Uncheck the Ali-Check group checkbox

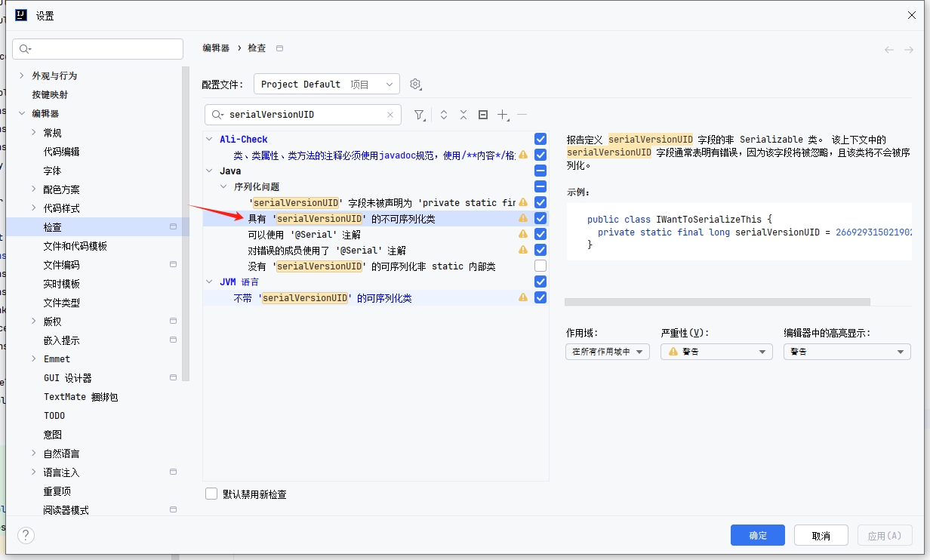tap(540, 139)
